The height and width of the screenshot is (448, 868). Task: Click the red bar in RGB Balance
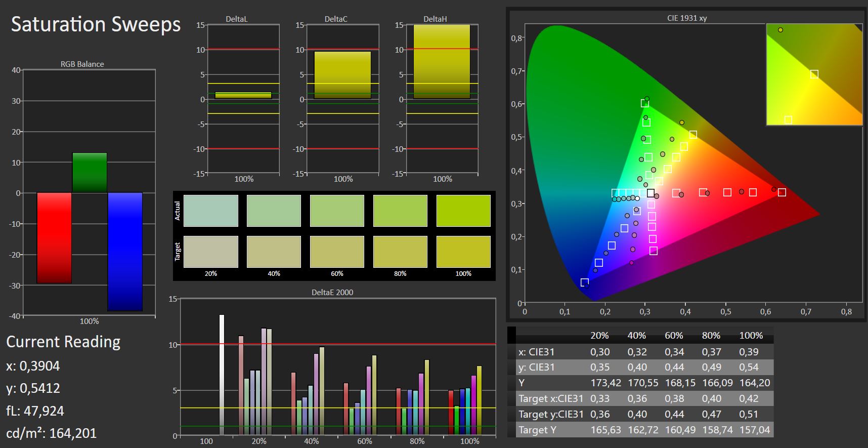coord(54,237)
